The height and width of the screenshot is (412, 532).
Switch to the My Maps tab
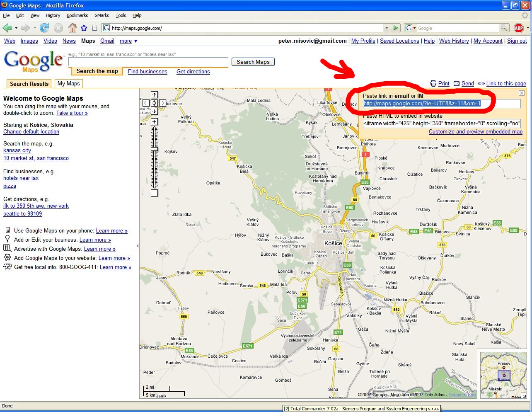click(68, 83)
